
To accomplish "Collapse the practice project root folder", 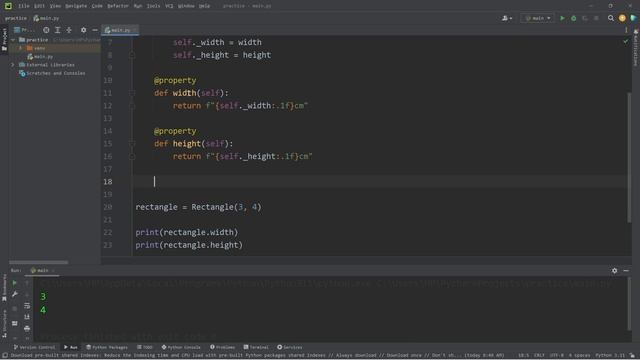I will point(13,40).
